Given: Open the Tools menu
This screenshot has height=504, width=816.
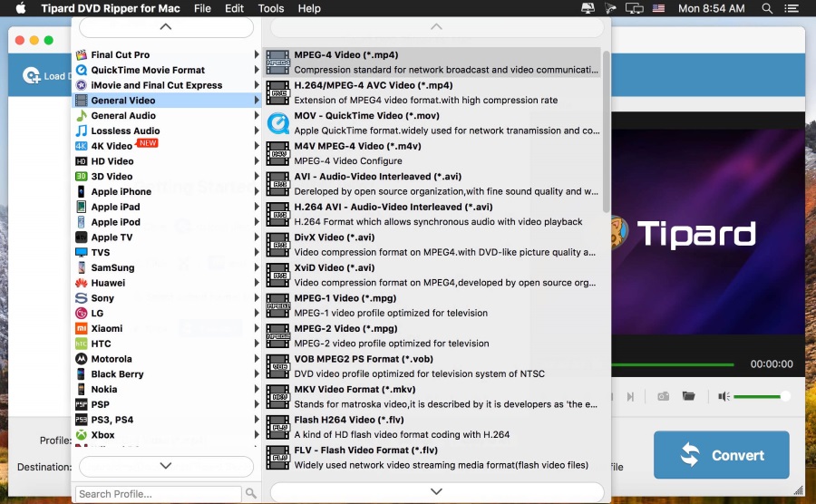Looking at the screenshot, I should [x=271, y=8].
